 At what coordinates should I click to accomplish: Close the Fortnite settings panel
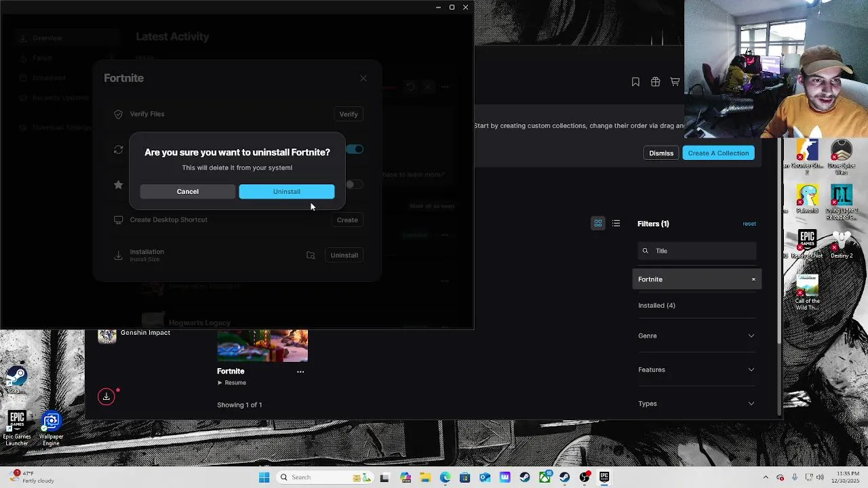(363, 79)
